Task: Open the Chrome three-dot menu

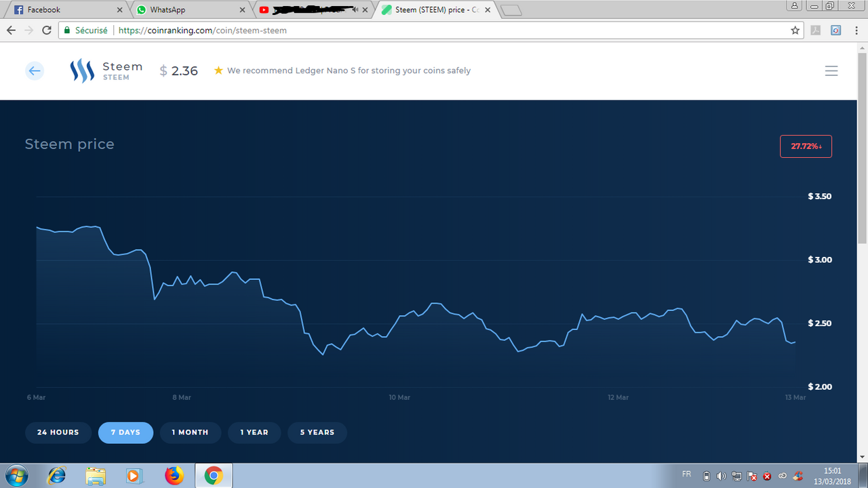Action: pyautogui.click(x=856, y=30)
